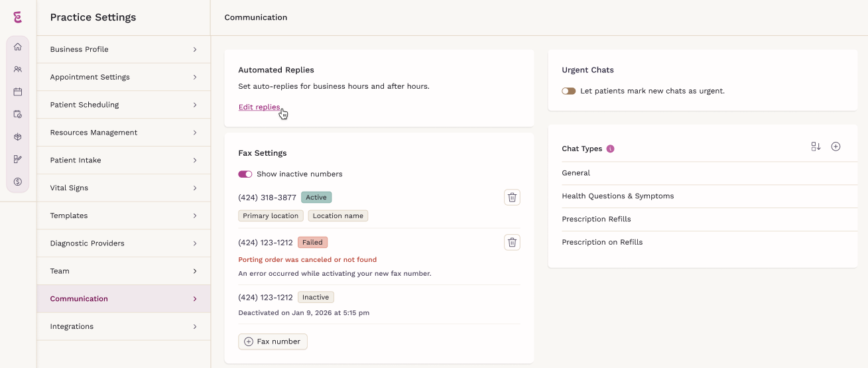This screenshot has width=868, height=368.
Task: Open the dollar billing icon
Action: coord(18,182)
